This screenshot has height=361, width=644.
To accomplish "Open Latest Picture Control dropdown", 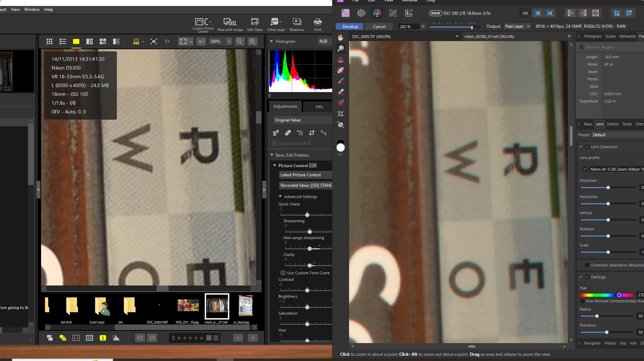I will click(305, 175).
